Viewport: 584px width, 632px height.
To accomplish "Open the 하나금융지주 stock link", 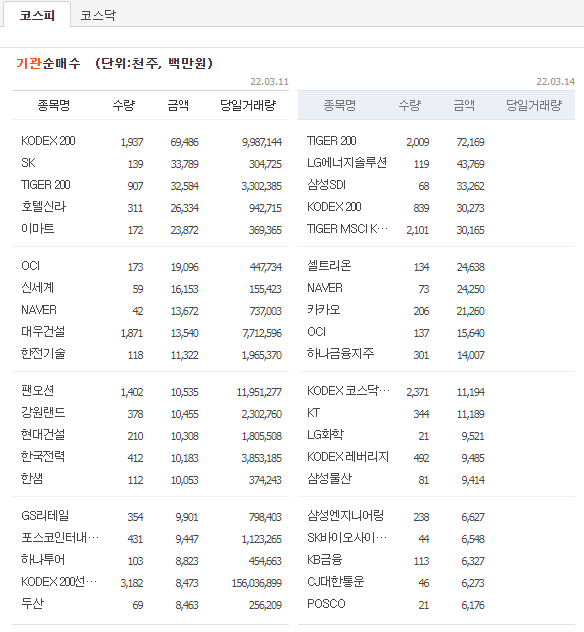I will coord(340,354).
